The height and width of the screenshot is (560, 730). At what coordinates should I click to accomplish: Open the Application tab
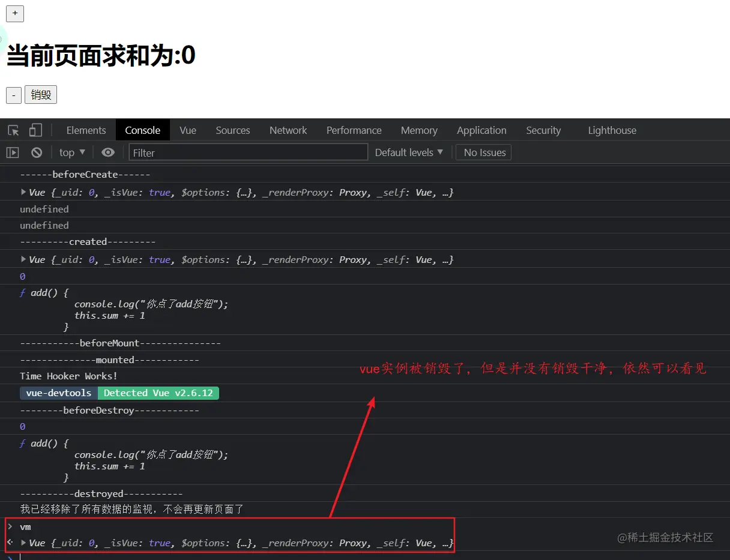(x=481, y=130)
